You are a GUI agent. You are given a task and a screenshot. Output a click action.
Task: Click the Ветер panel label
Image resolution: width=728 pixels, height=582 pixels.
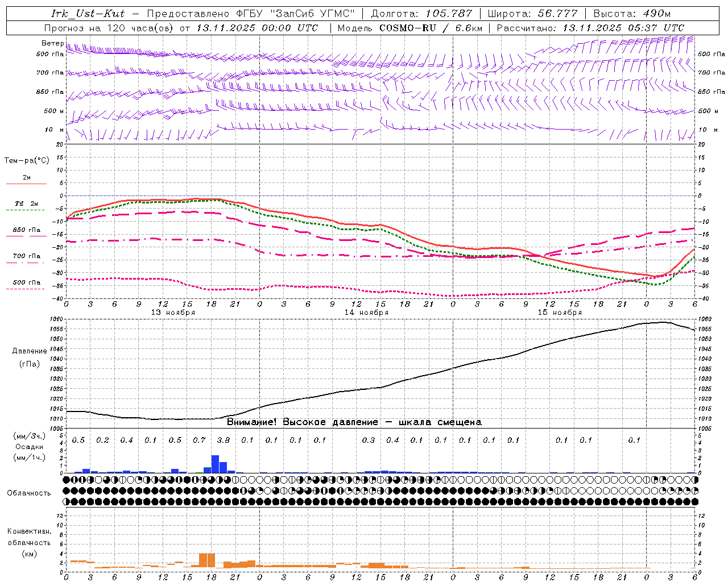tap(52, 43)
